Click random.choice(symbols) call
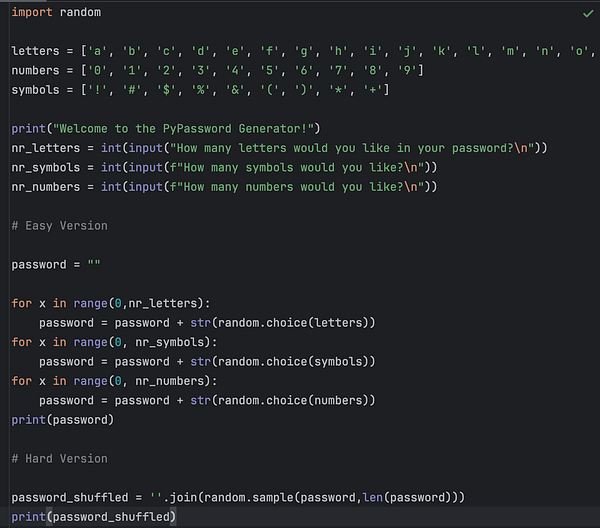The height and width of the screenshot is (528, 600). [x=293, y=362]
